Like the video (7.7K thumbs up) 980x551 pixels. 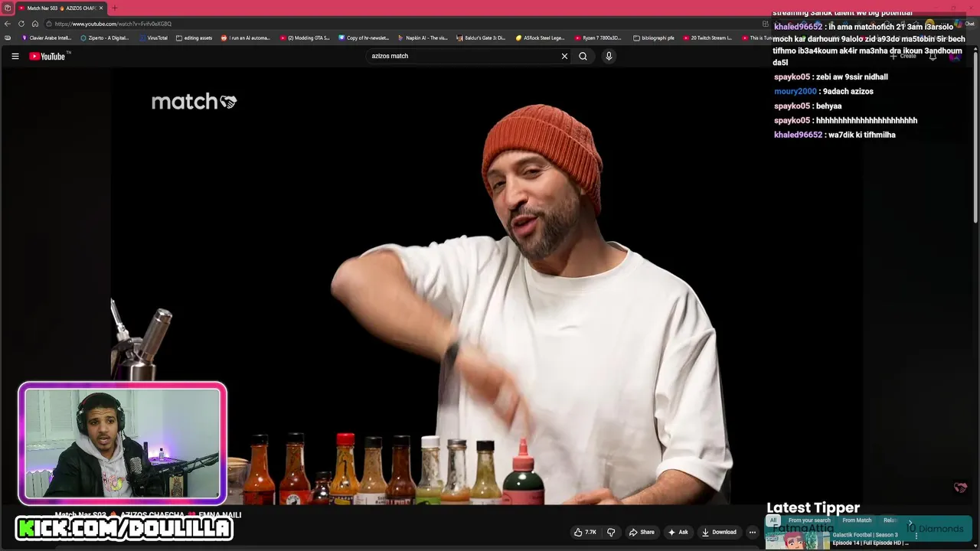[x=586, y=532]
